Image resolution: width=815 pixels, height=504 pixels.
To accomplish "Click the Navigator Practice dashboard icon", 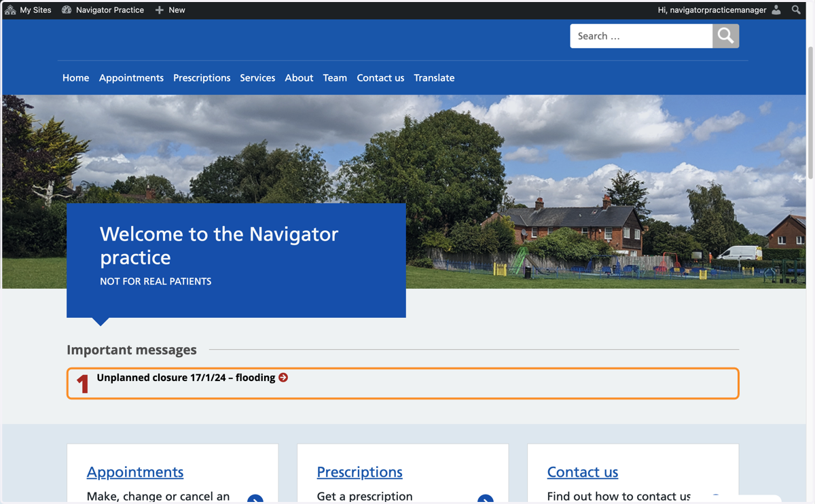I will point(67,10).
